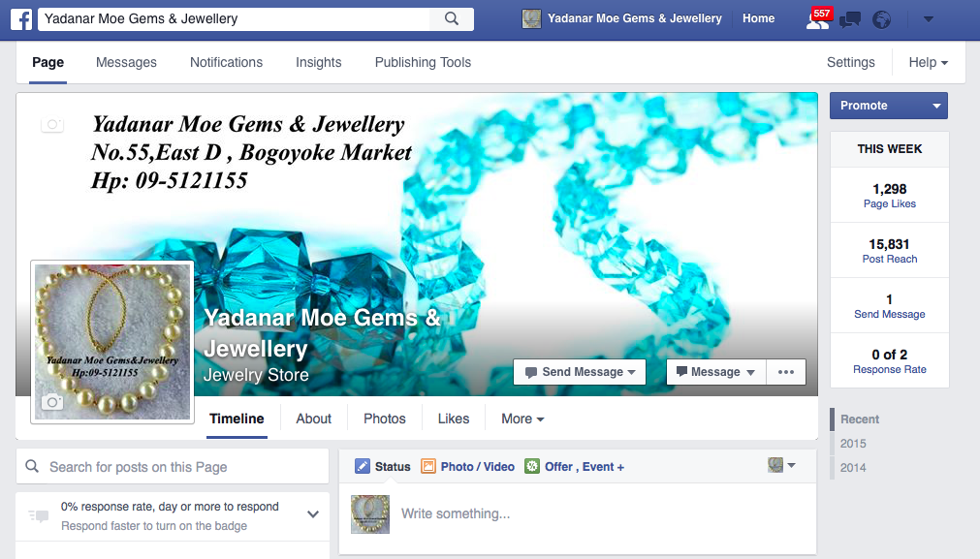Open the More tab dropdown

tap(522, 419)
